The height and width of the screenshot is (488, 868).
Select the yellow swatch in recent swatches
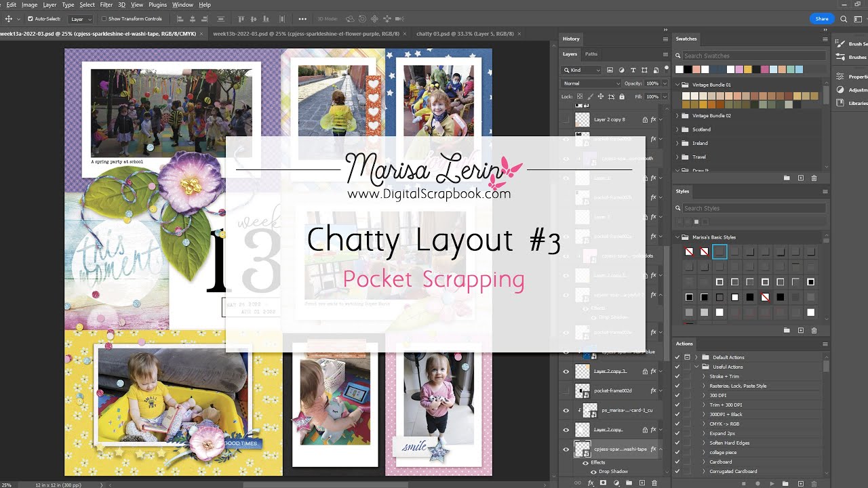748,69
